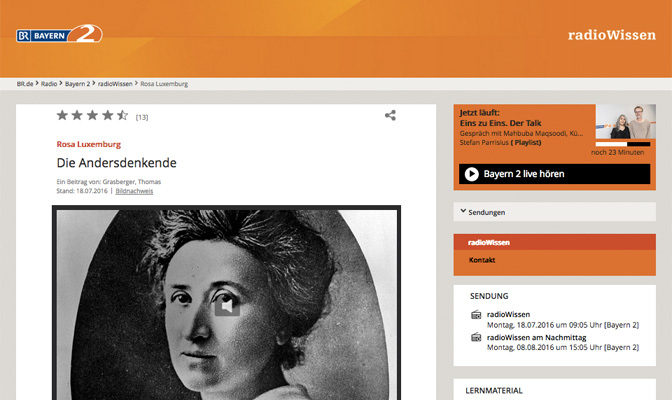This screenshot has width=672, height=400.
Task: Open the radioWissen header title
Action: pyautogui.click(x=612, y=35)
